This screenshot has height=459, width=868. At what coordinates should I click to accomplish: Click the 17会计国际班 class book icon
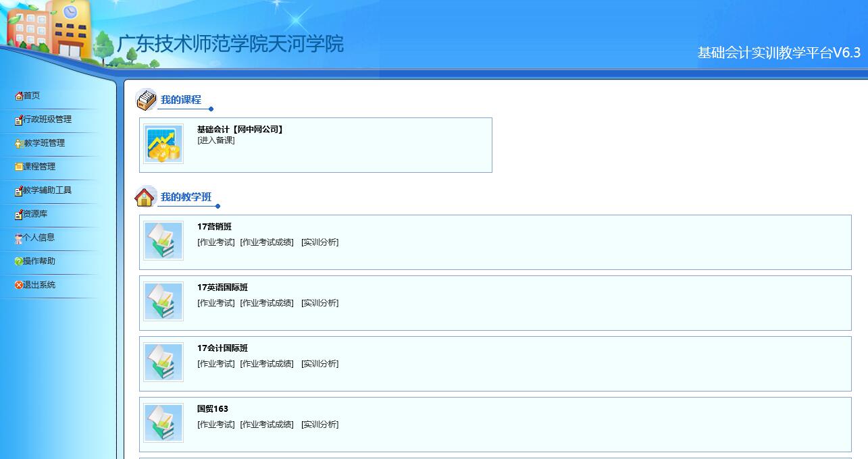pos(163,362)
